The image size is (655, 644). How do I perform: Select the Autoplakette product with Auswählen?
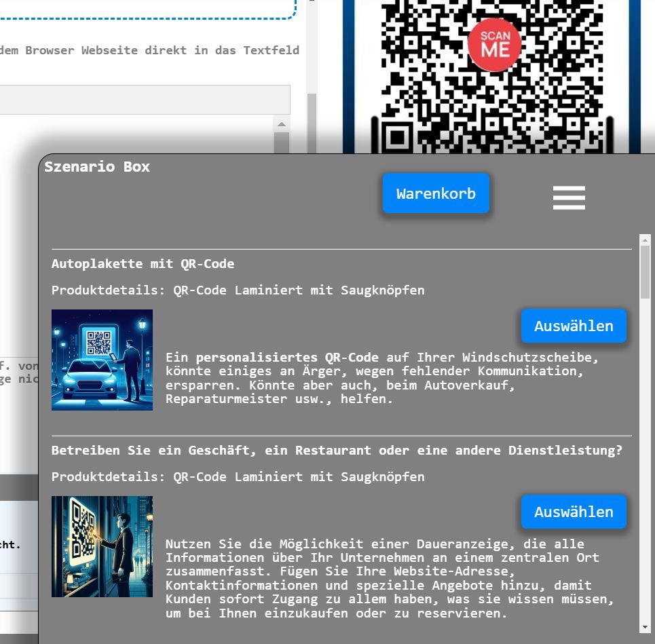click(x=573, y=326)
